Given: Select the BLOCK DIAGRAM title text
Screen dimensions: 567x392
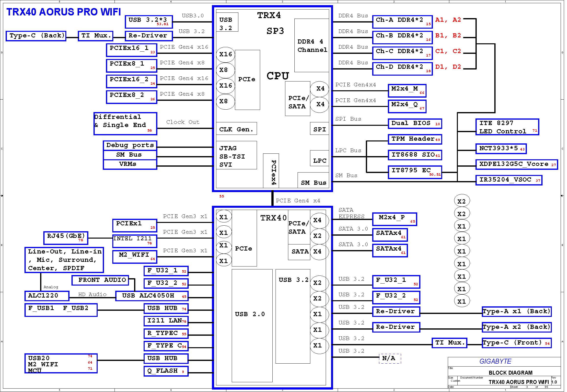Looking at the screenshot, I should click(x=510, y=373).
